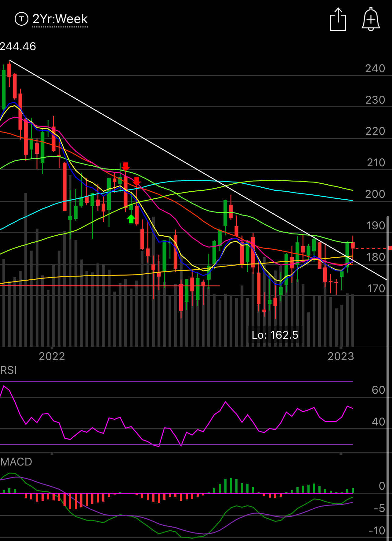Viewport: 392px width, 541px height.
Task: Tap the MACD -5 level label
Action: point(379,508)
